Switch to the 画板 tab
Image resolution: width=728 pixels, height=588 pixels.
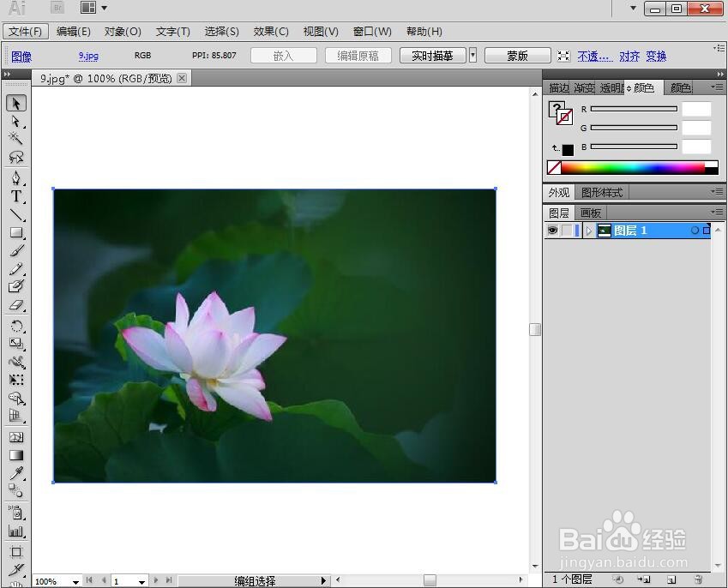[x=590, y=213]
